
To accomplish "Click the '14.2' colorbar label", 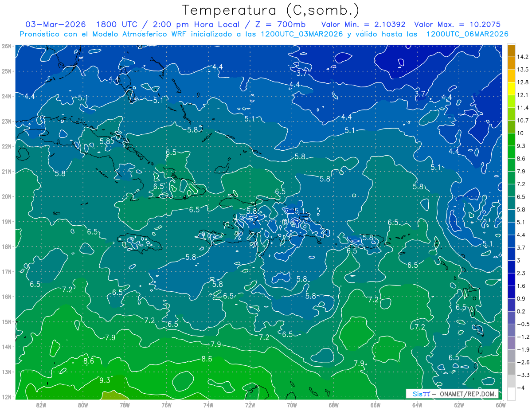I will tap(523, 57).
